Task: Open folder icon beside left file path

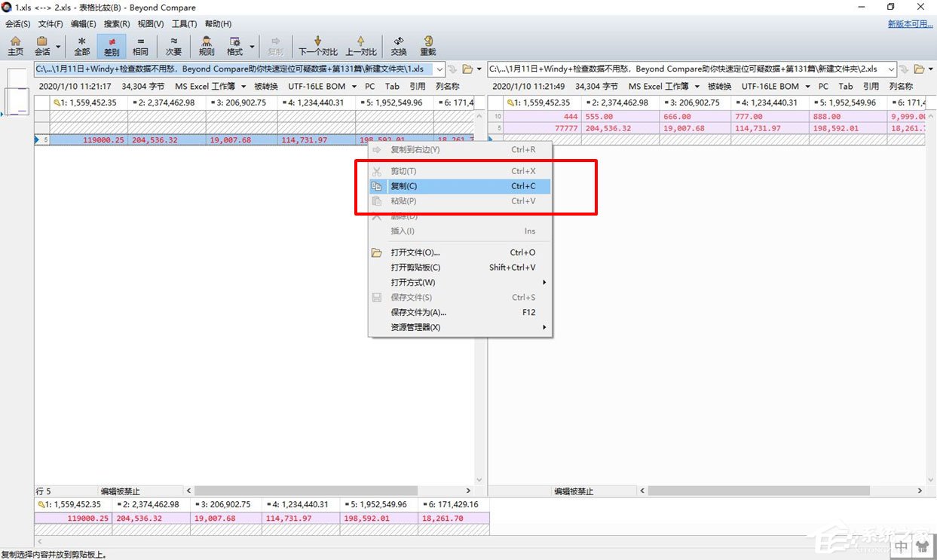Action: click(468, 69)
